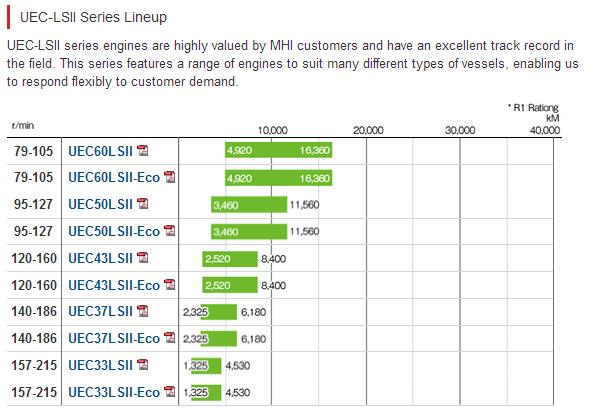
Task: Open the PDF icon beside UEC43LSII
Action: pyautogui.click(x=142, y=258)
